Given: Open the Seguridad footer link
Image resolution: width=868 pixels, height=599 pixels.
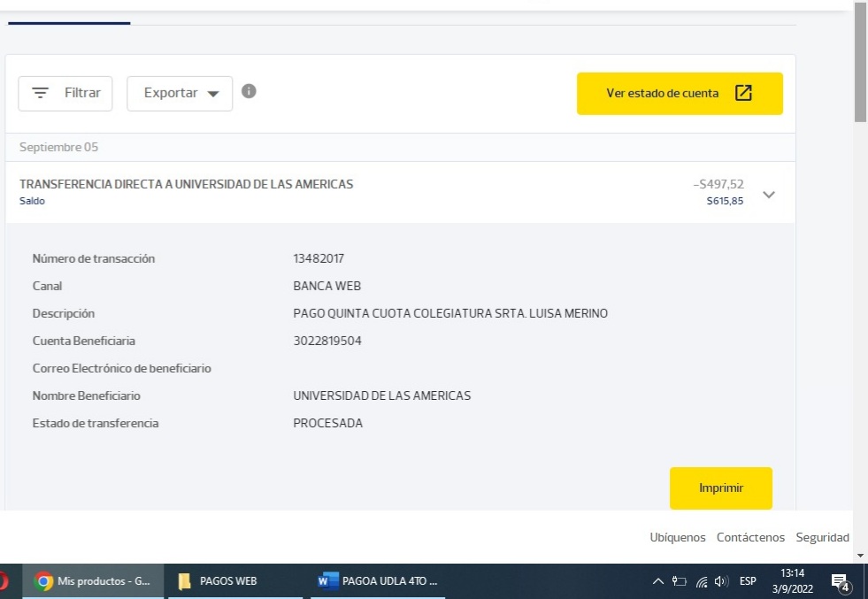Looking at the screenshot, I should (x=822, y=537).
